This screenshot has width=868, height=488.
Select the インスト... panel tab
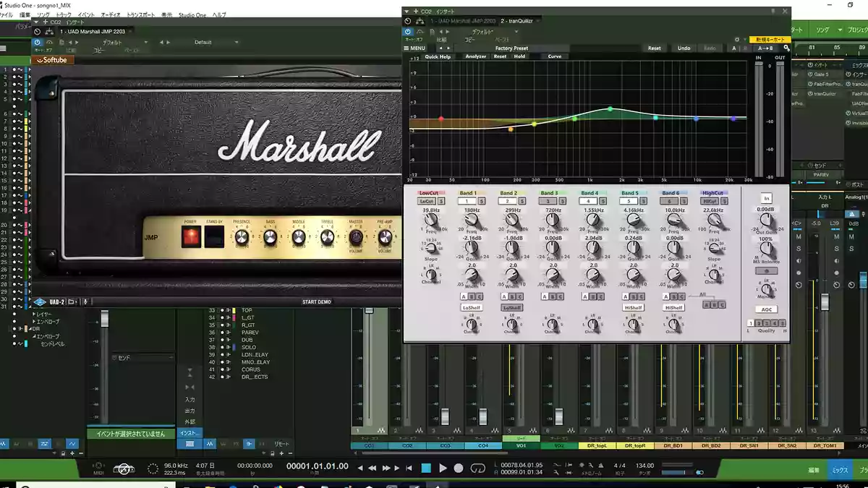[190, 432]
